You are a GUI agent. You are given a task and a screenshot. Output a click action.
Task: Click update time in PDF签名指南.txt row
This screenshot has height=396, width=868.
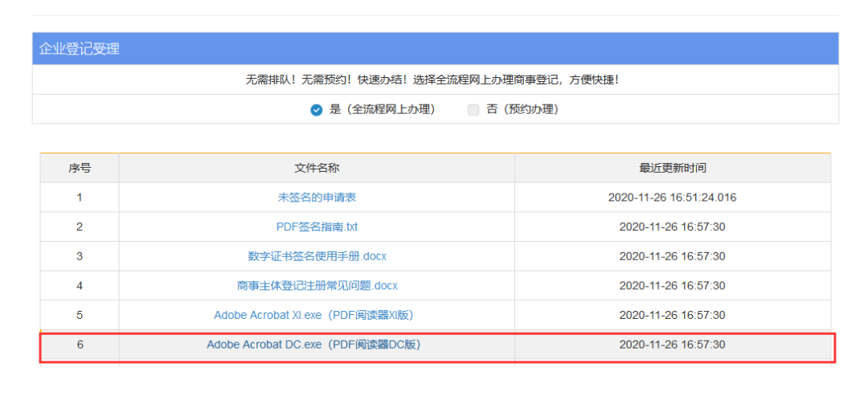click(x=673, y=227)
